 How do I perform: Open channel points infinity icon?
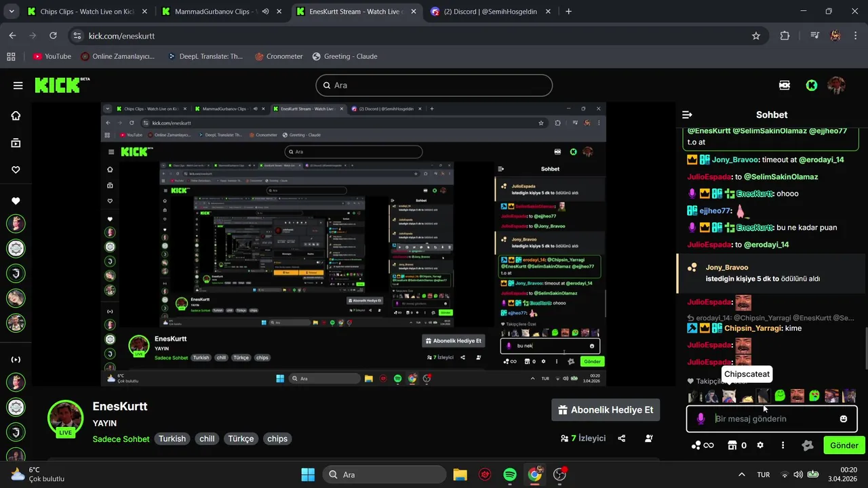point(703,445)
